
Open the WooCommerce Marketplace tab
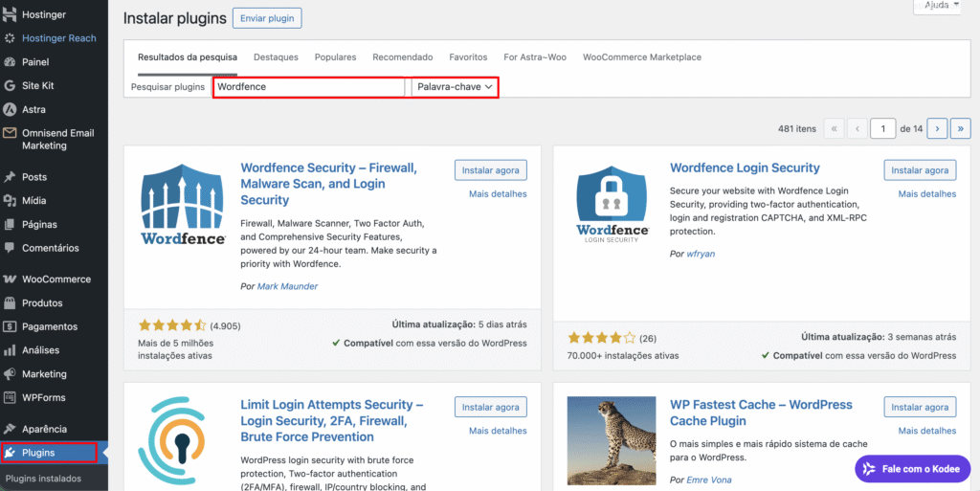[x=642, y=56]
